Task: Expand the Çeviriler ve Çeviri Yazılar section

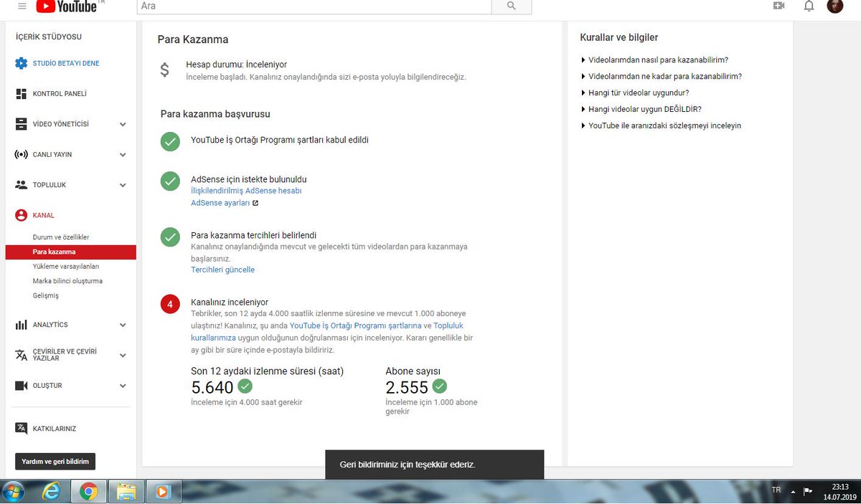Action: [x=123, y=356]
